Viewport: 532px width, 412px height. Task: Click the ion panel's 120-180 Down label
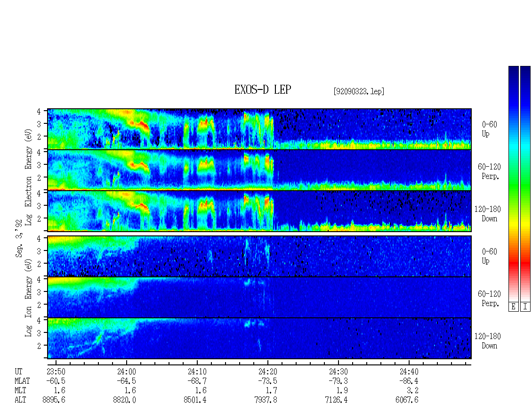click(x=488, y=341)
